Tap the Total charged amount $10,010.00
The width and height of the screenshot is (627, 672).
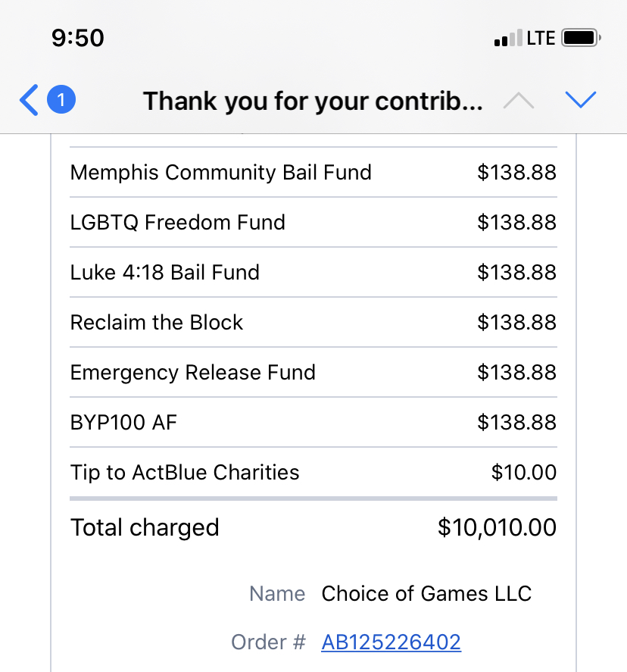point(497,527)
